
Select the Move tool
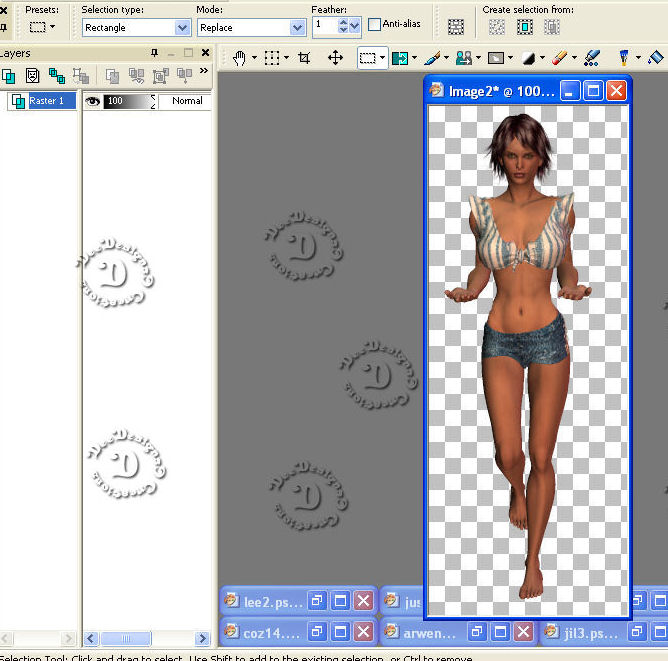point(336,58)
